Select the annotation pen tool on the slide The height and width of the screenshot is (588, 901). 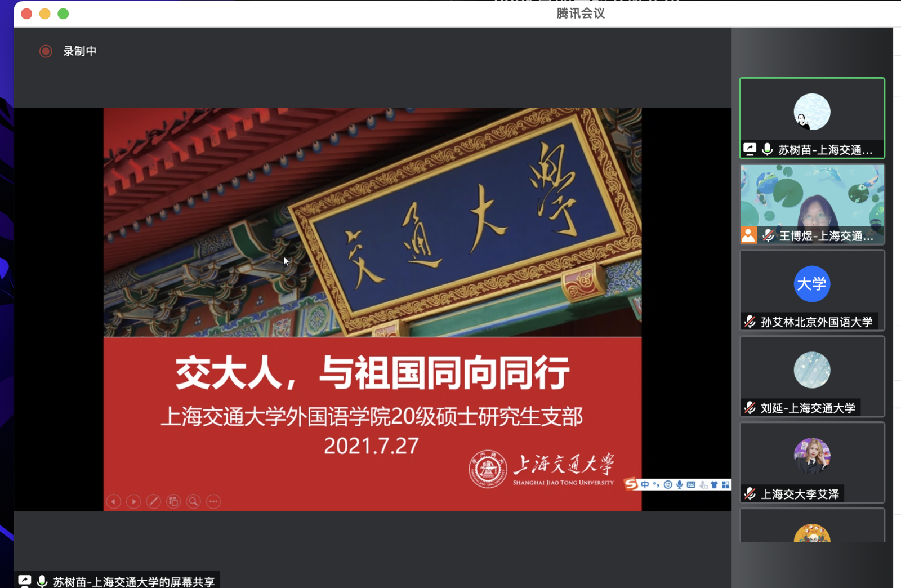[x=154, y=501]
